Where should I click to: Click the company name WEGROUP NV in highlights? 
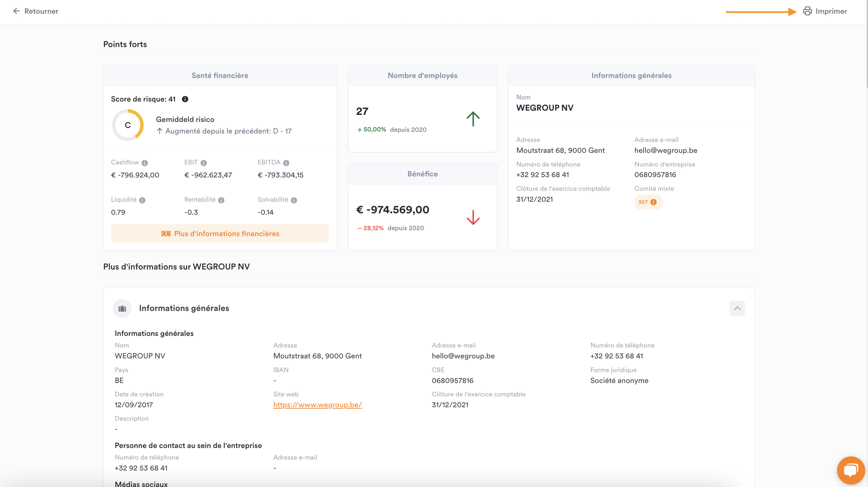click(545, 108)
